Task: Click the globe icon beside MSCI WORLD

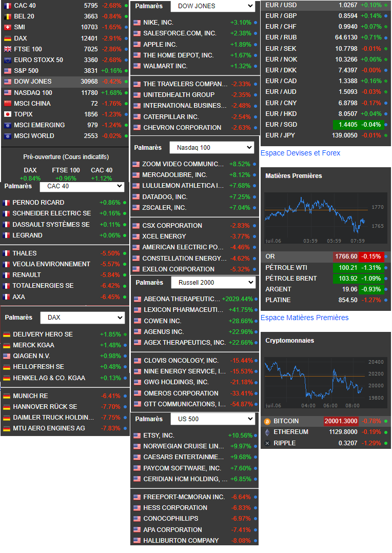Action: [7, 136]
